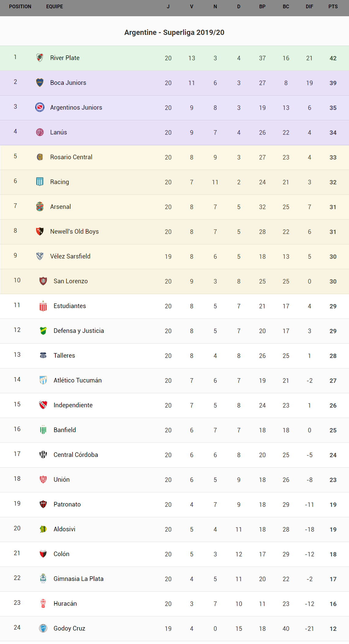Click the River Plate club crest

point(40,58)
